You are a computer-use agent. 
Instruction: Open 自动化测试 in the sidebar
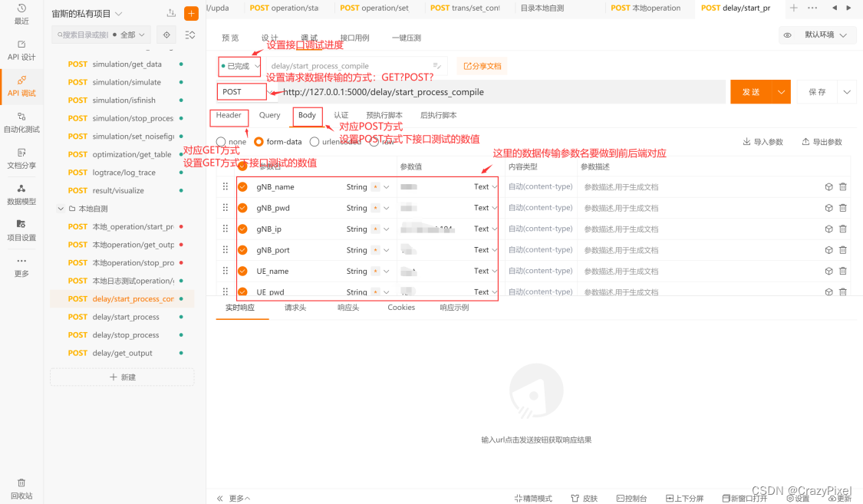point(21,122)
